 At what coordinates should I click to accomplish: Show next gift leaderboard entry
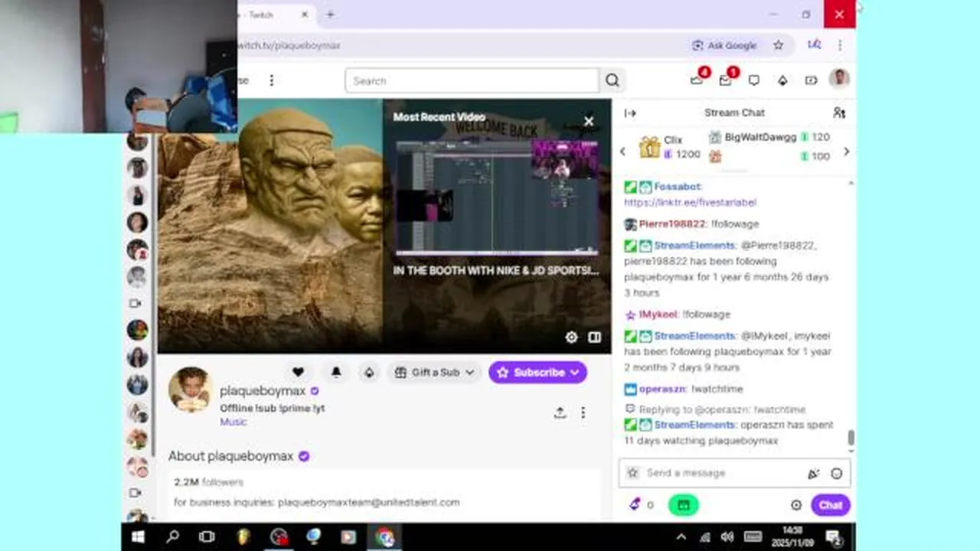tap(846, 152)
